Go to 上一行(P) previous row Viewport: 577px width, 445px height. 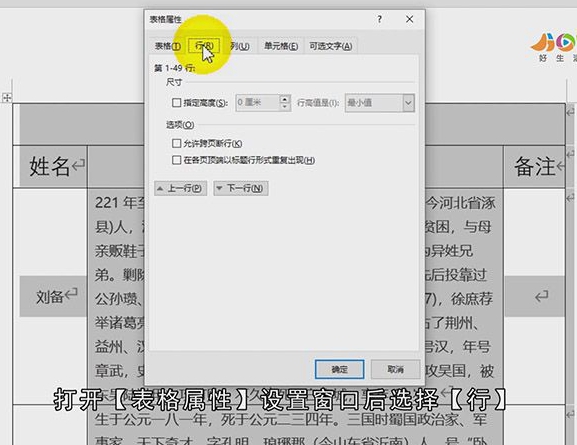180,188
